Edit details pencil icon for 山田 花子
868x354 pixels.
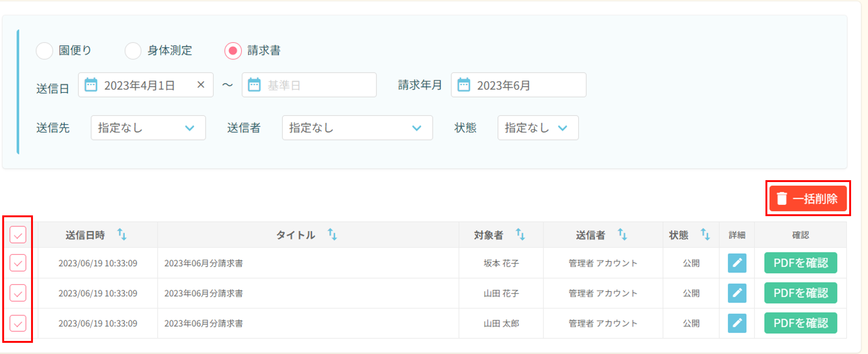[x=737, y=293]
